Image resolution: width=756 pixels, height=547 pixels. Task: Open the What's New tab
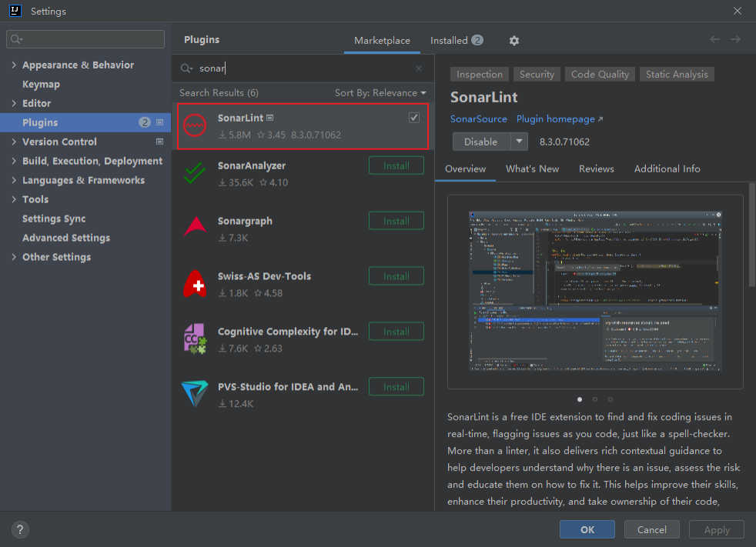[532, 169]
